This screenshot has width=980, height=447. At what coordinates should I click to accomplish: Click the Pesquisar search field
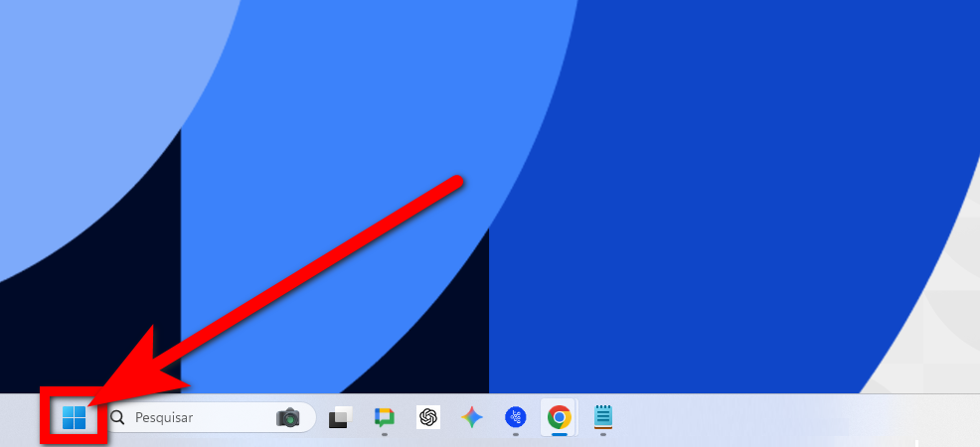point(212,417)
